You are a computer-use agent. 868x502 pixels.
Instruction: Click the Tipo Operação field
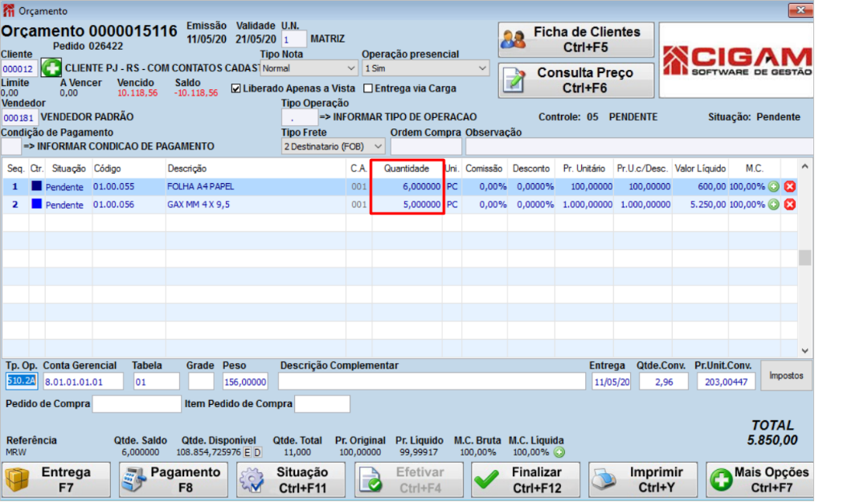300,117
